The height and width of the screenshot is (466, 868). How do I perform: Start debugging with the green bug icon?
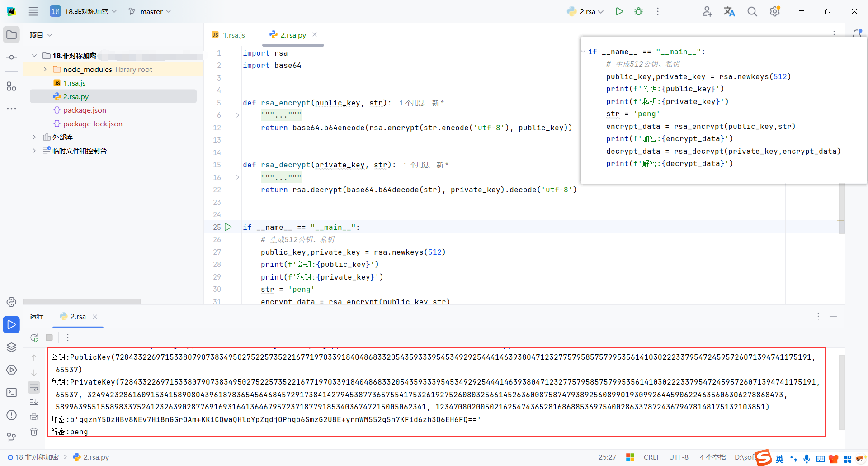(638, 11)
